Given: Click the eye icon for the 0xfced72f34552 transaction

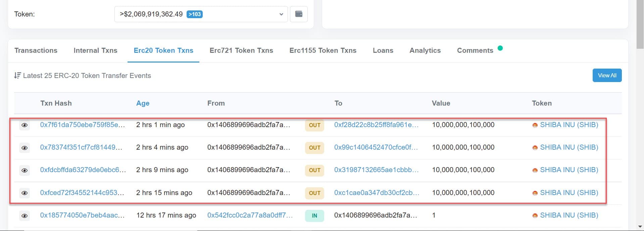Looking at the screenshot, I should click(24, 193).
